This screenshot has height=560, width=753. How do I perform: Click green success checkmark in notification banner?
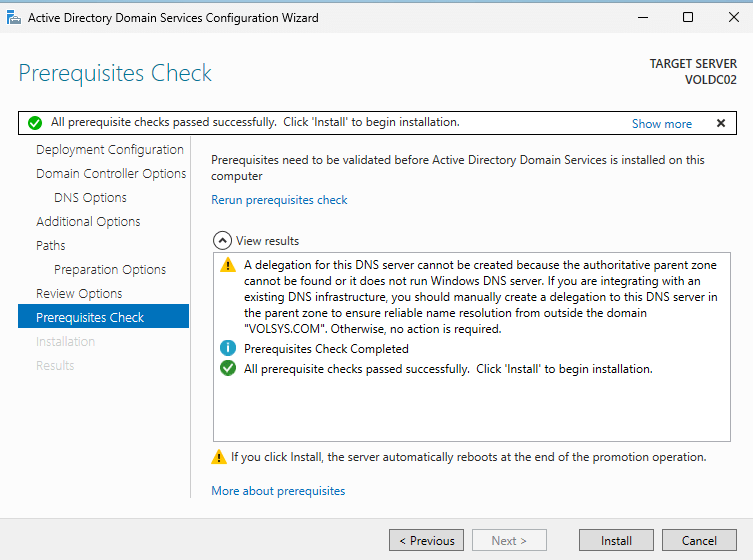coord(35,123)
